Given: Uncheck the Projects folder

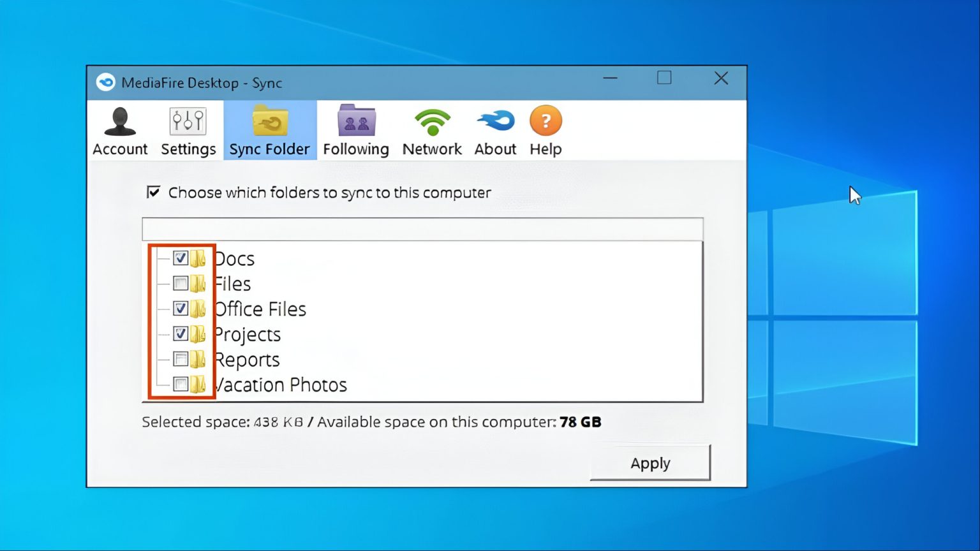Looking at the screenshot, I should coord(181,334).
